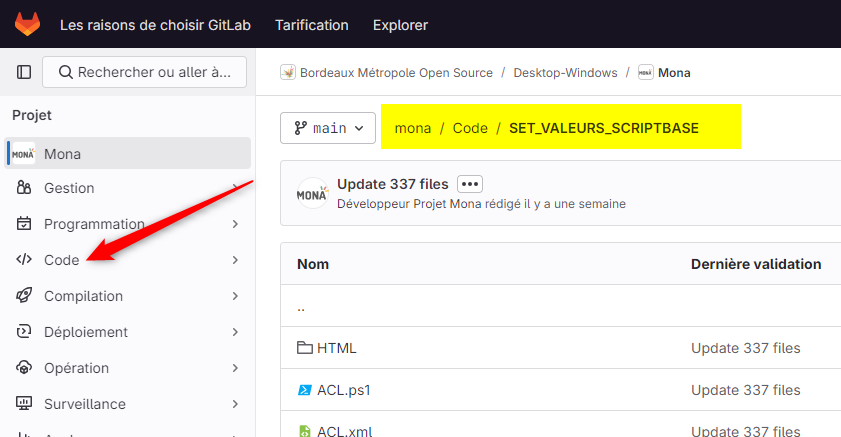This screenshot has width=841, height=437.
Task: Click the HTML folder icon
Action: (x=305, y=348)
